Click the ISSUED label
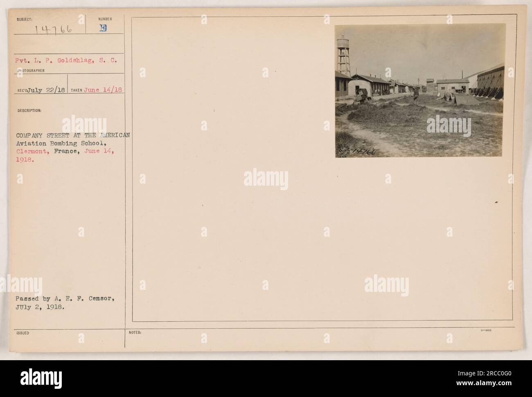The image size is (532, 397). click(x=23, y=333)
